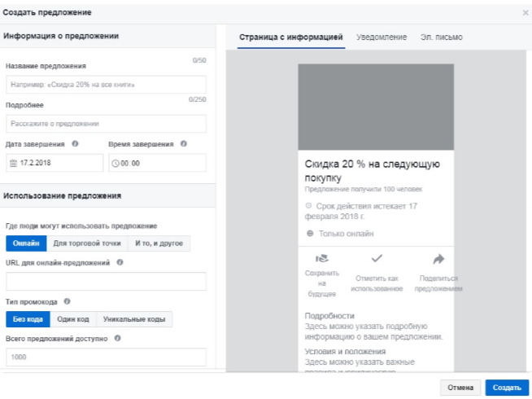
Task: Open the end date picker field
Action: pyautogui.click(x=54, y=163)
